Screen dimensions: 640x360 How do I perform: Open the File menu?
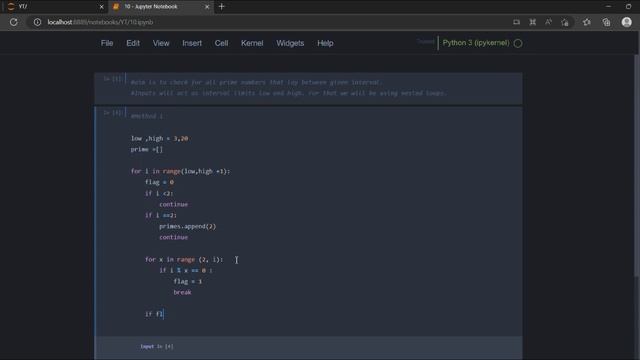click(107, 43)
